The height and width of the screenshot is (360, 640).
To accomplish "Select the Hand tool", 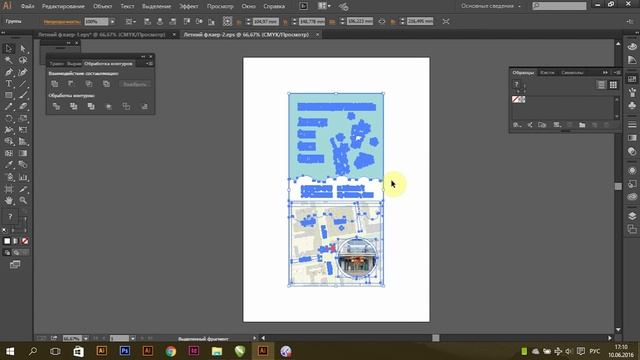I will (x=9, y=200).
